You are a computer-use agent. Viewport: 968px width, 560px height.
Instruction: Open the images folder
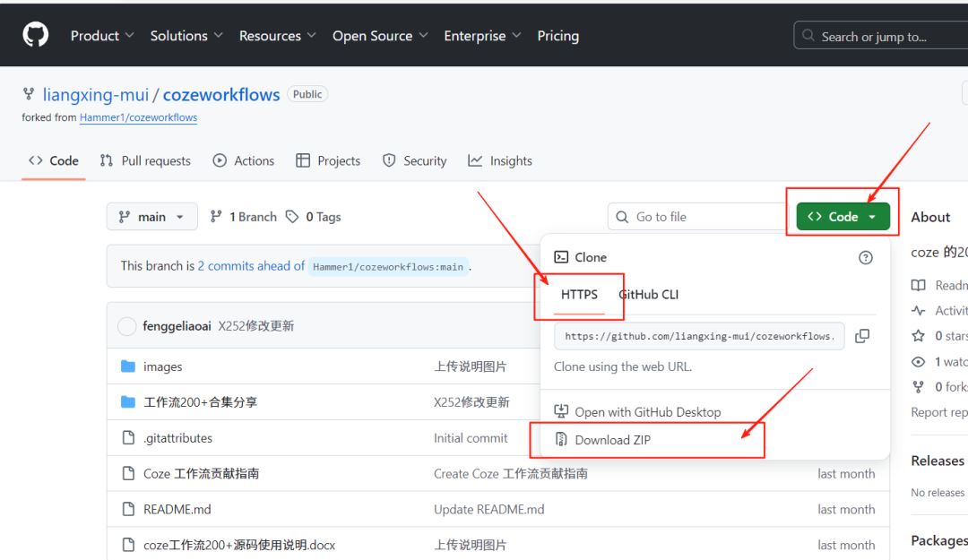pyautogui.click(x=163, y=366)
